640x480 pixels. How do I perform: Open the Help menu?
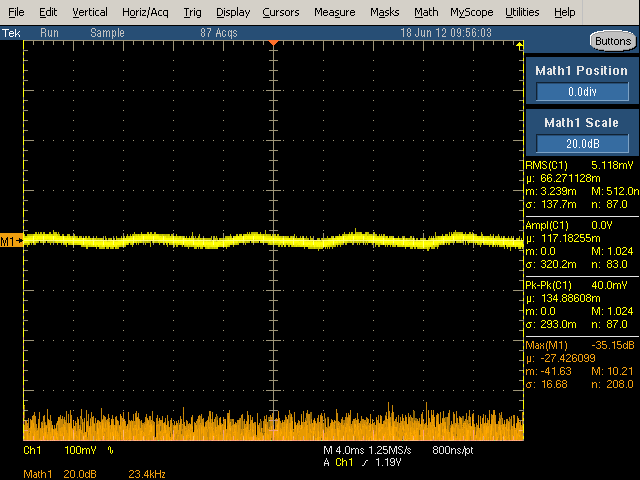pos(564,12)
